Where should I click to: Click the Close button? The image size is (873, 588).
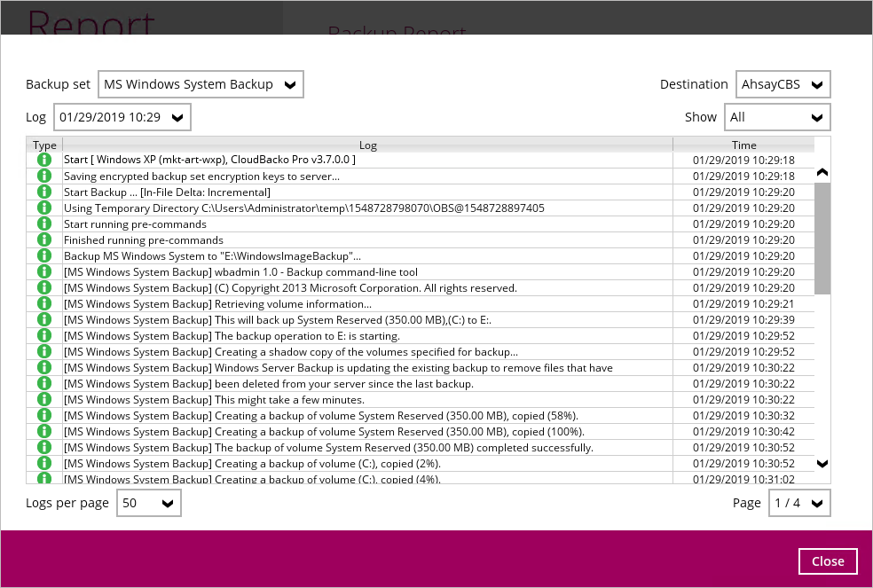click(828, 561)
